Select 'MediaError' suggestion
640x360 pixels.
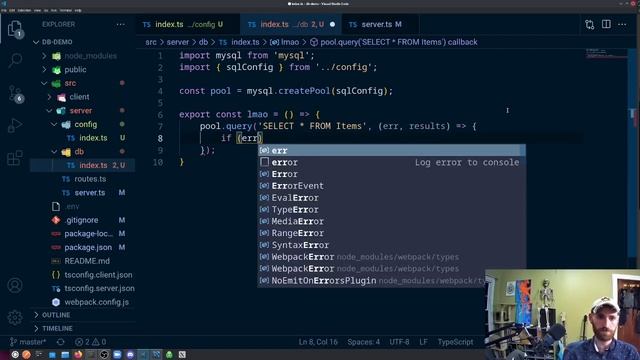click(x=391, y=222)
